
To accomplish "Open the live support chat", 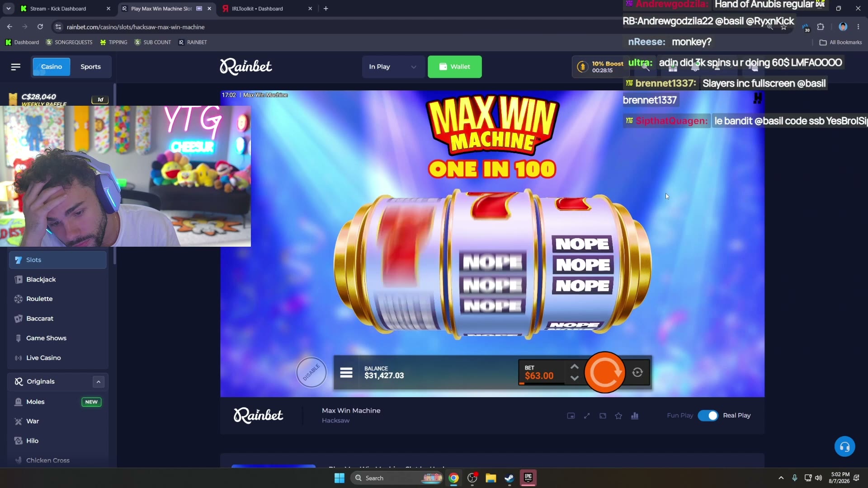I will click(844, 447).
